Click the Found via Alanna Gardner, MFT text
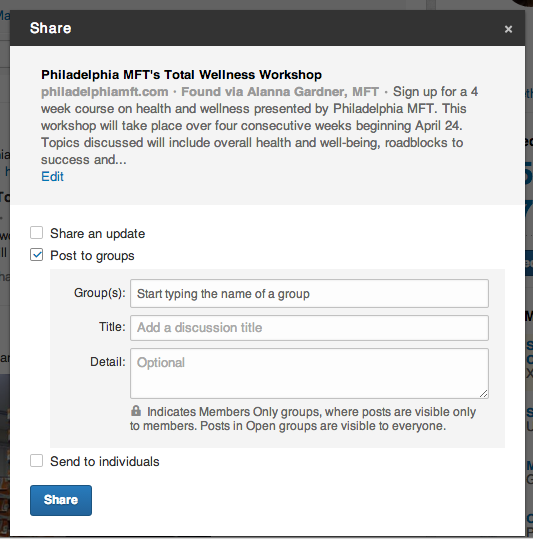Viewport: 533px width, 539px height. coord(280,92)
